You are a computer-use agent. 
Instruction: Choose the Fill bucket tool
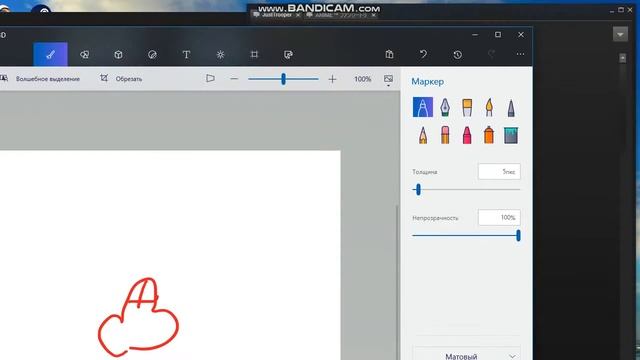pos(511,135)
